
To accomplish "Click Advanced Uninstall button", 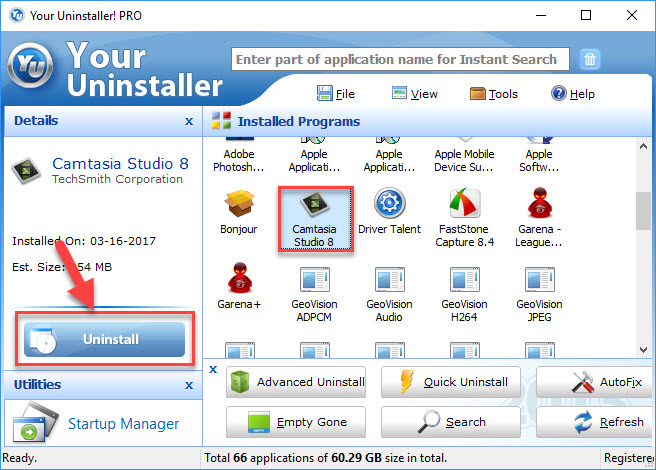I will [x=296, y=382].
